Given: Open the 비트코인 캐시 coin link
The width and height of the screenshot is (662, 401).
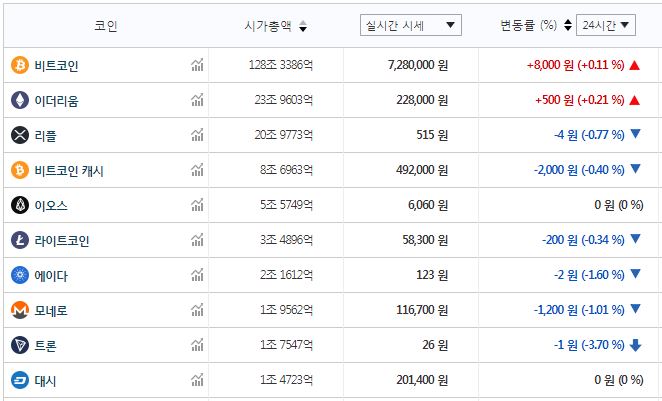Looking at the screenshot, I should click(x=70, y=170).
